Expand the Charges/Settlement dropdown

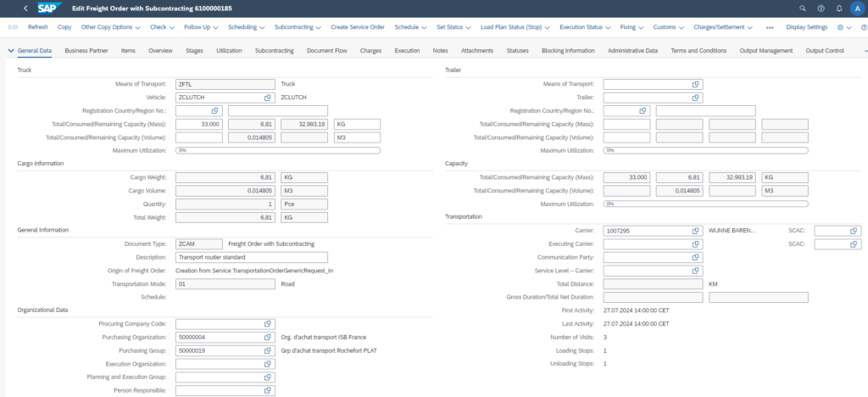[723, 27]
